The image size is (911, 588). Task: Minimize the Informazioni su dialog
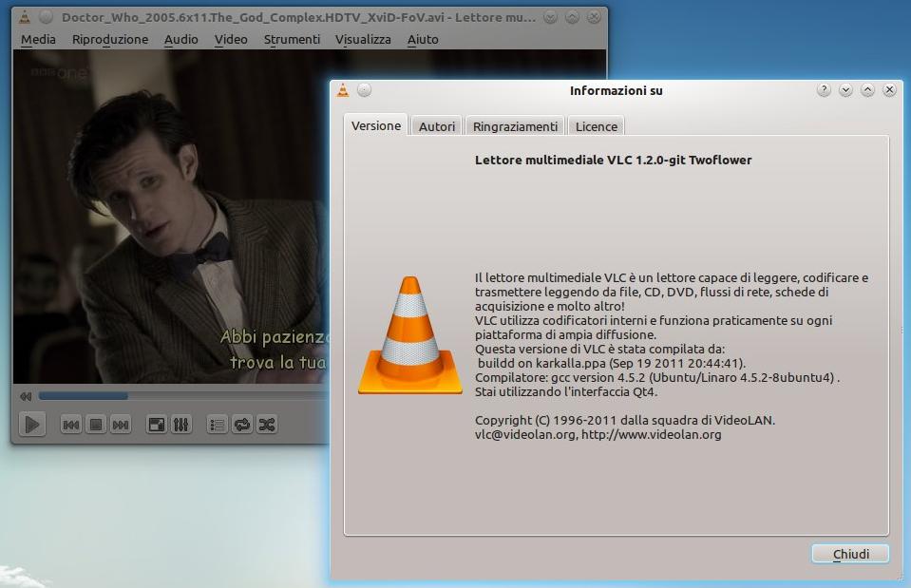845,90
